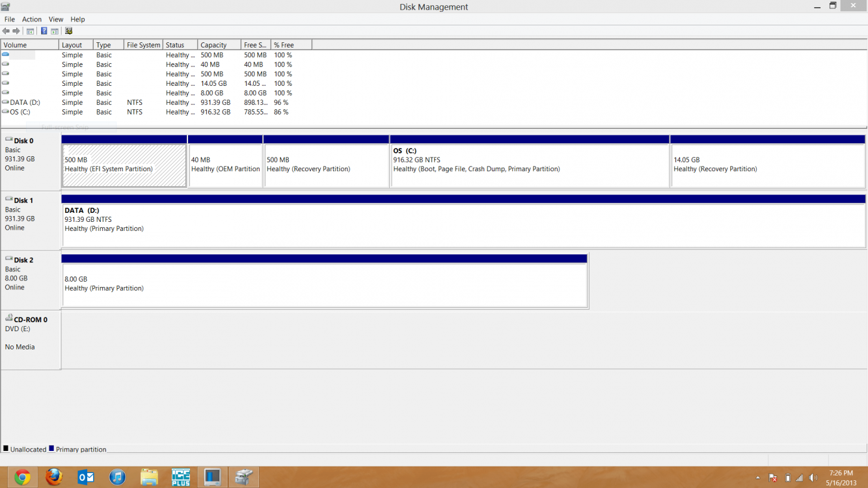Click the Disk 2 drive icon
The image size is (868, 488).
(9, 259)
